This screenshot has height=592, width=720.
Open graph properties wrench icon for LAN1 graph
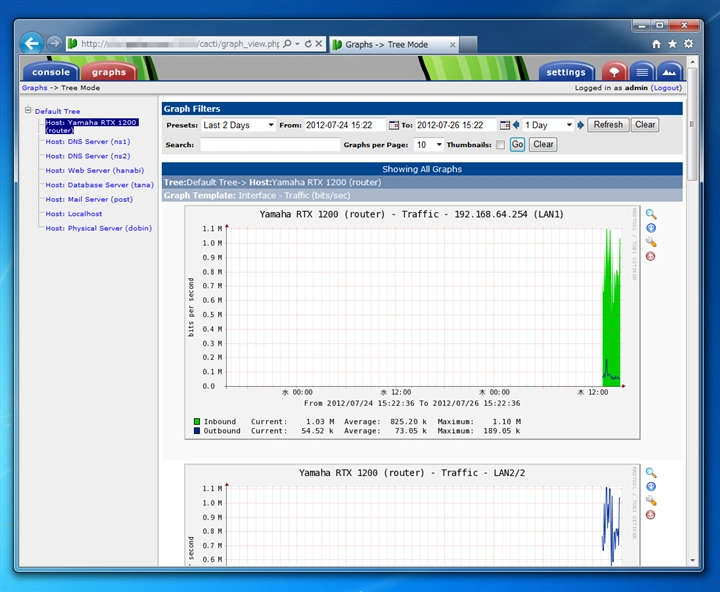point(651,242)
